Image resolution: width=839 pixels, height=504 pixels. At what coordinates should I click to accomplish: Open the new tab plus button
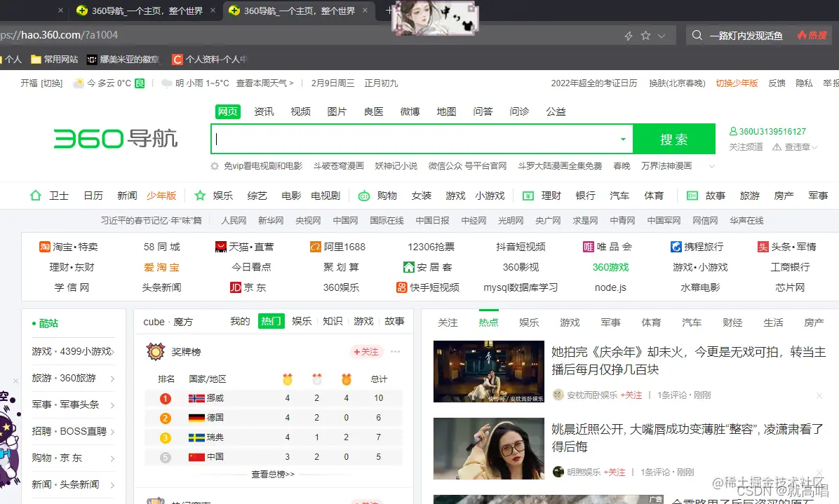click(x=389, y=10)
